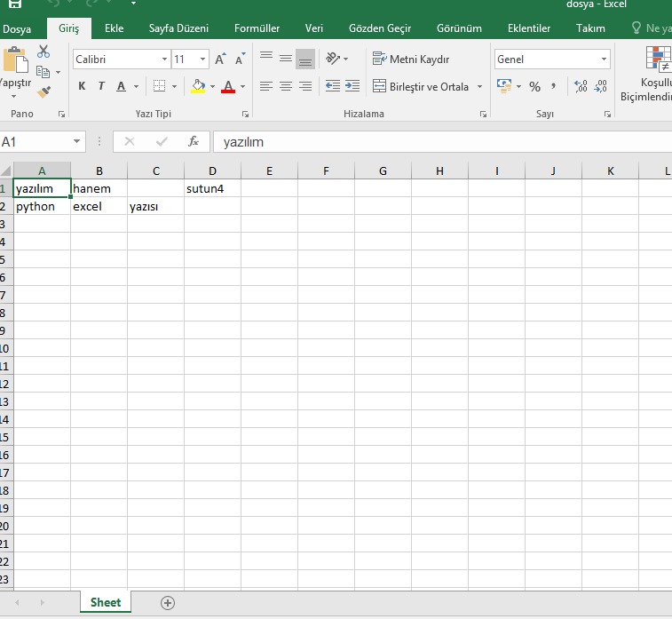Click the Save icon in quick access toolbar

coord(15,4)
